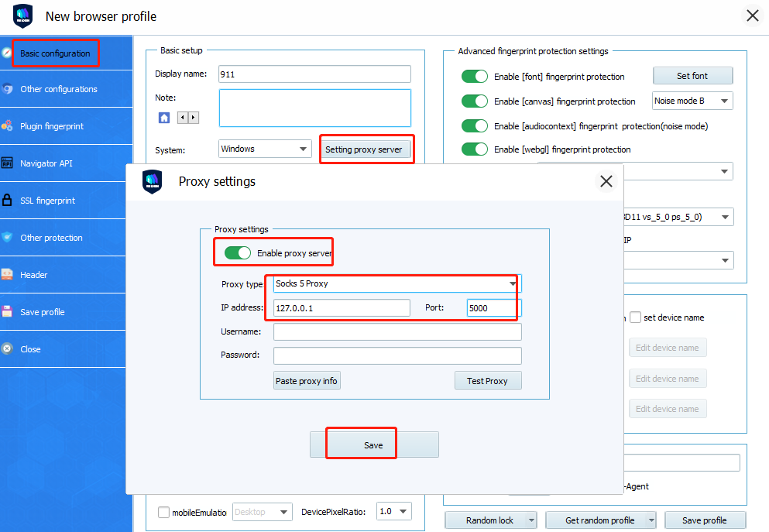Disable the Enable proxy server toggle

point(238,253)
